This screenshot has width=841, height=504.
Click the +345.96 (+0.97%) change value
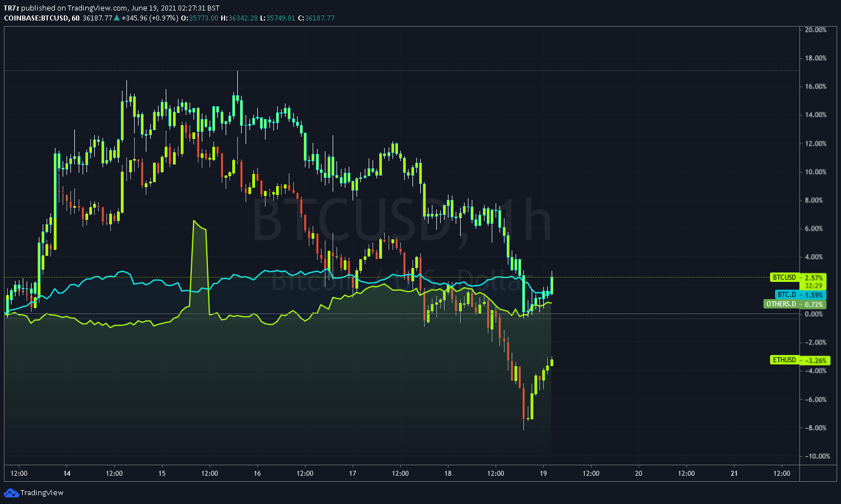coord(150,18)
